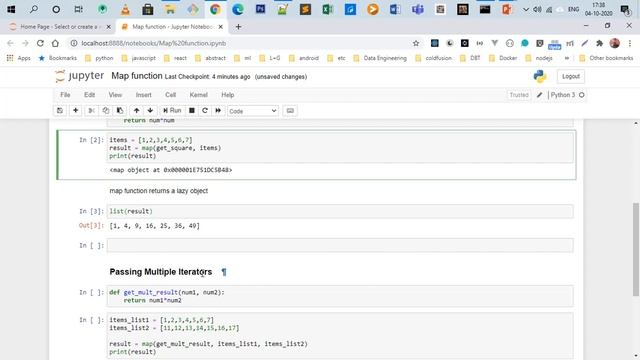The width and height of the screenshot is (640, 360).
Task: Open the Cell menu
Action: click(x=171, y=95)
